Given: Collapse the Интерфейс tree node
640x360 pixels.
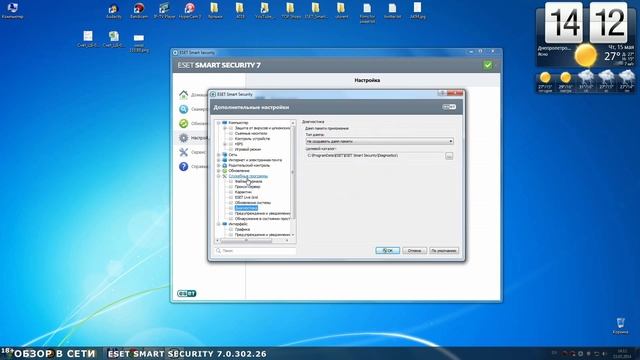Looking at the screenshot, I should click(219, 224).
